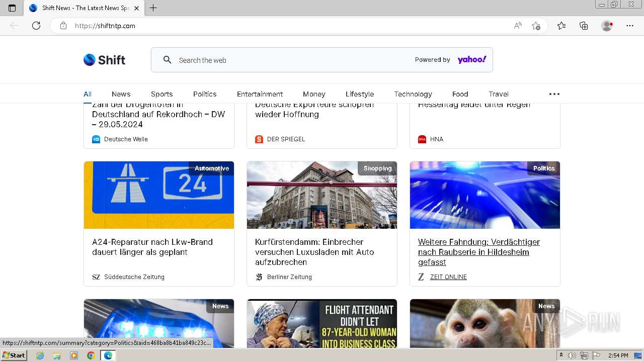Image resolution: width=644 pixels, height=362 pixels.
Task: Open Internet Explorer from the taskbar
Action: [40, 355]
